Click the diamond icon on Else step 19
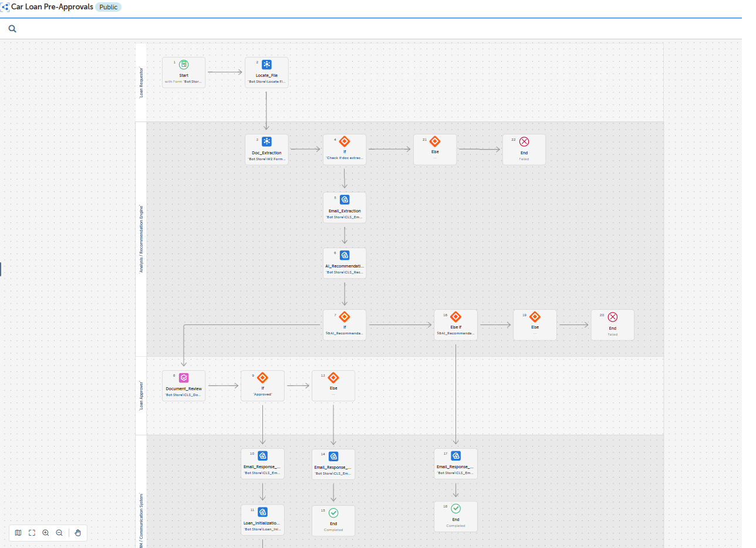Image resolution: width=756 pixels, height=548 pixels. coord(535,317)
